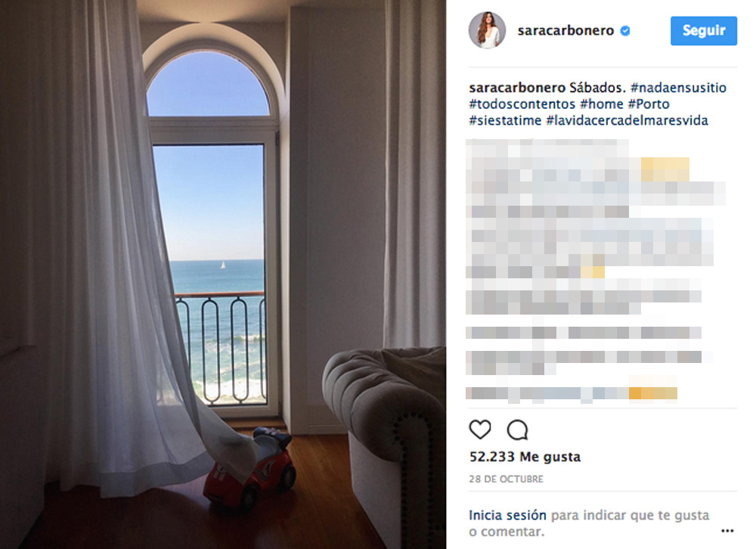This screenshot has height=549, width=756.
Task: Open the saracarbonero name in the caption
Action: coord(517,88)
